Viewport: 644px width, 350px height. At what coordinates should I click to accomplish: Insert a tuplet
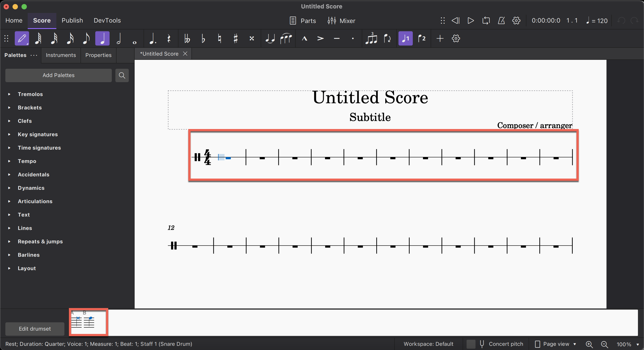pyautogui.click(x=371, y=38)
